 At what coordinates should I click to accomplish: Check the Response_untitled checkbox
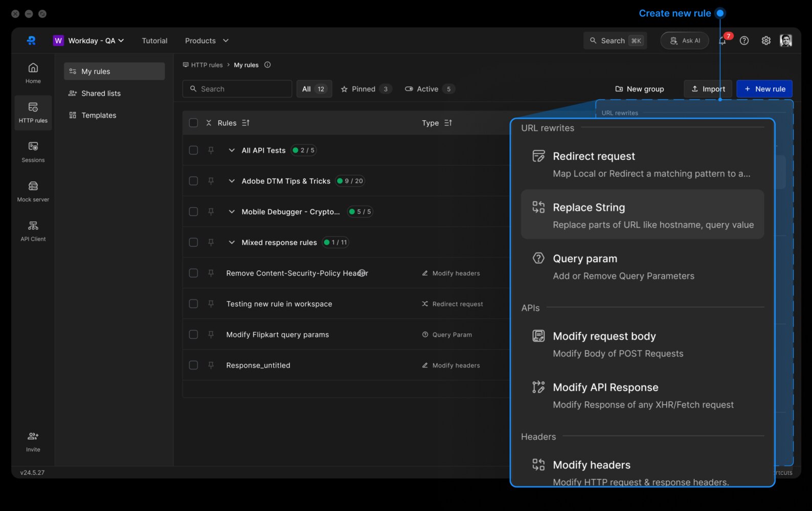point(193,365)
